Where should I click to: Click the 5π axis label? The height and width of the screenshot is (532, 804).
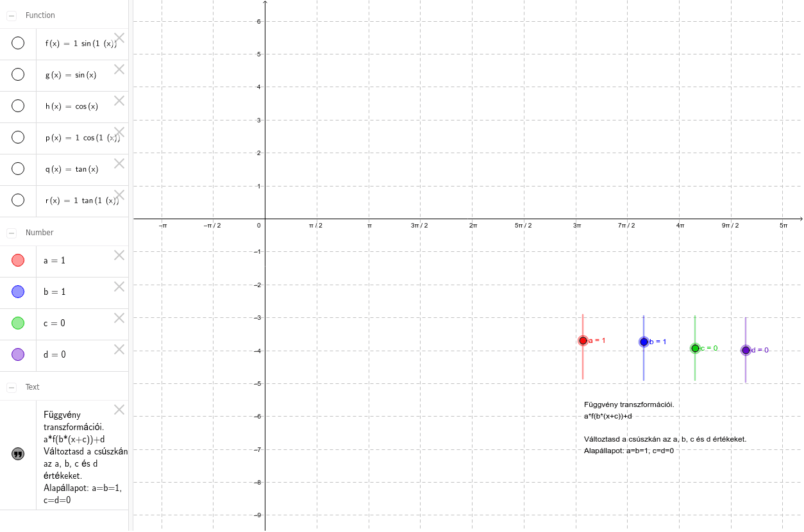tap(783, 226)
